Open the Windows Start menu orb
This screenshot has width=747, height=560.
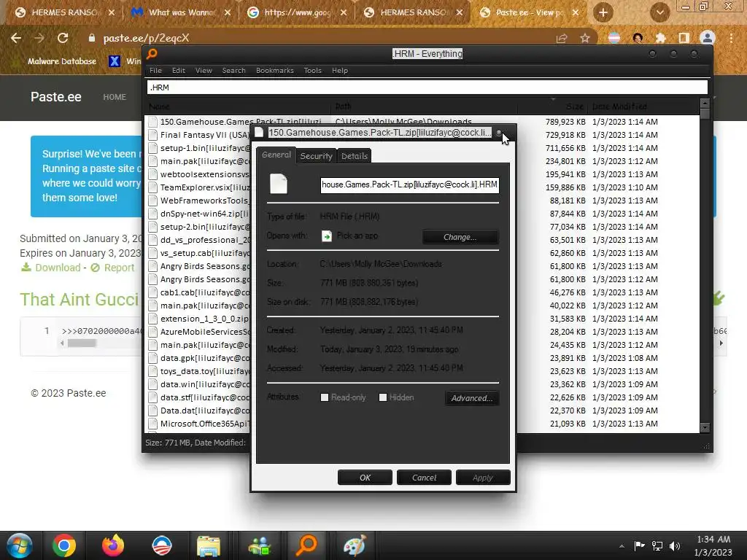coord(20,545)
